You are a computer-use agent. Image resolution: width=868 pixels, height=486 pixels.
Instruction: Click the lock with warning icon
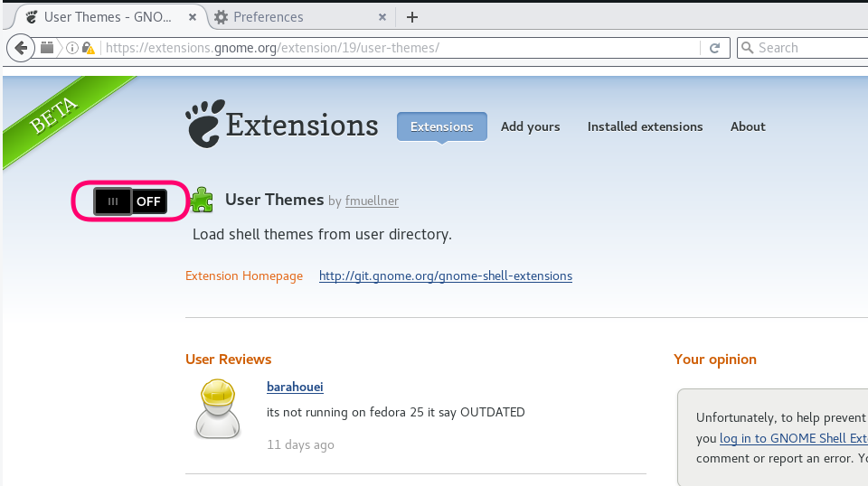[88, 48]
